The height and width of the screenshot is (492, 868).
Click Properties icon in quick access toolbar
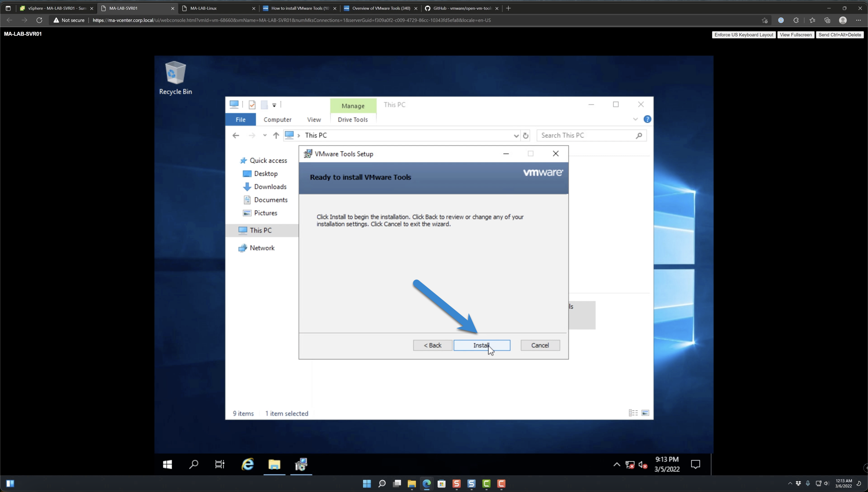[252, 105]
